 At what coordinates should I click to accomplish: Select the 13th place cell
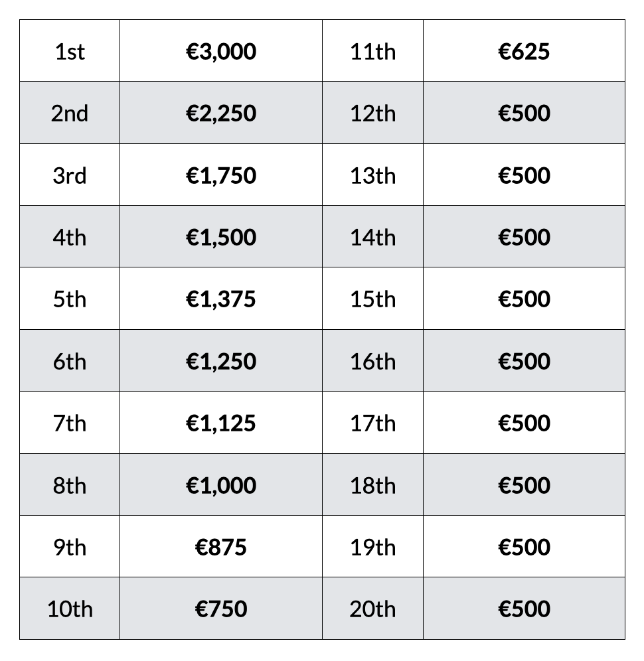(372, 175)
